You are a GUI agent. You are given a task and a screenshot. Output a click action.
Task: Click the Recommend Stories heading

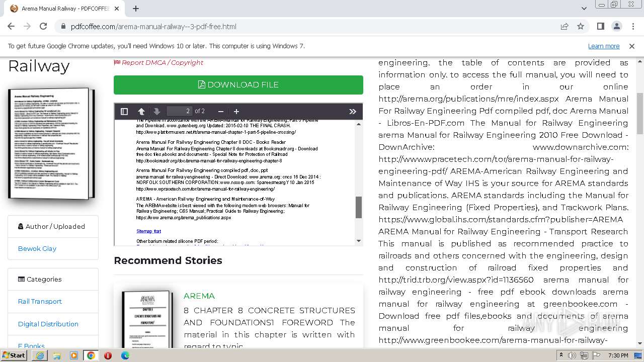tap(168, 260)
